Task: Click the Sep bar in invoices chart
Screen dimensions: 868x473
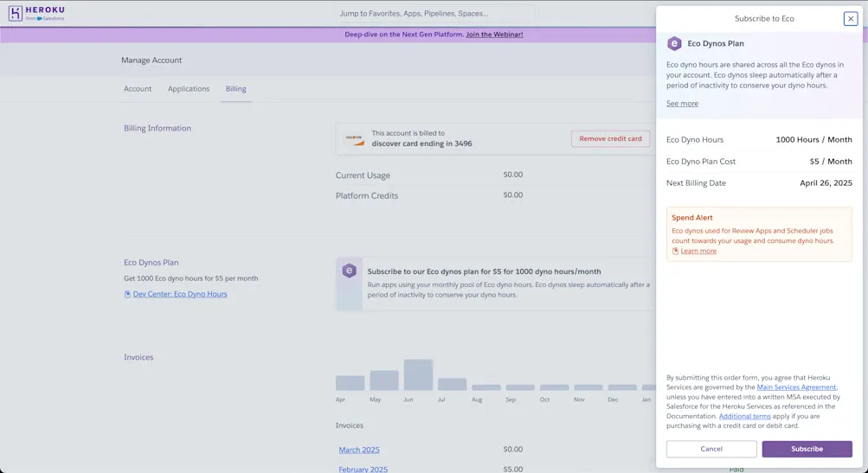Action: (520, 387)
